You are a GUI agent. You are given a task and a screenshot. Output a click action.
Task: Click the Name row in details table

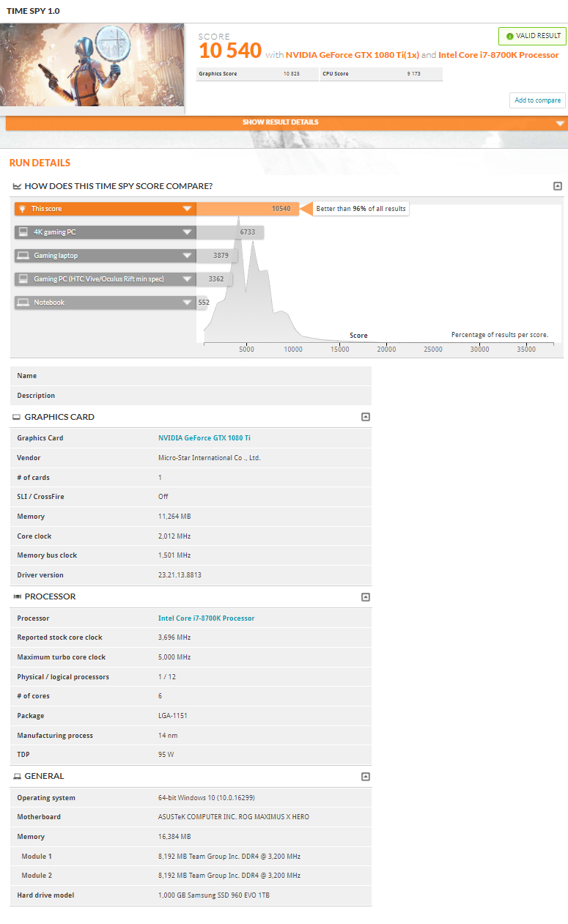[191, 376]
